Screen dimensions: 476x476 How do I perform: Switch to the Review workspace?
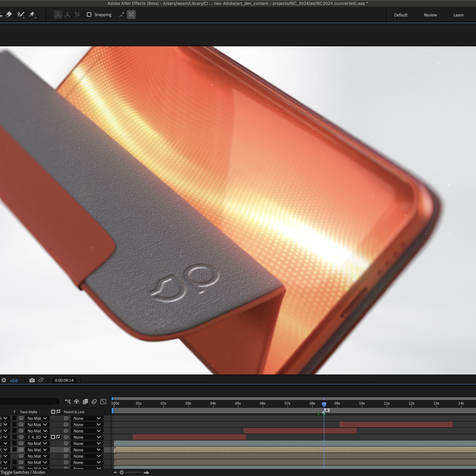point(430,15)
